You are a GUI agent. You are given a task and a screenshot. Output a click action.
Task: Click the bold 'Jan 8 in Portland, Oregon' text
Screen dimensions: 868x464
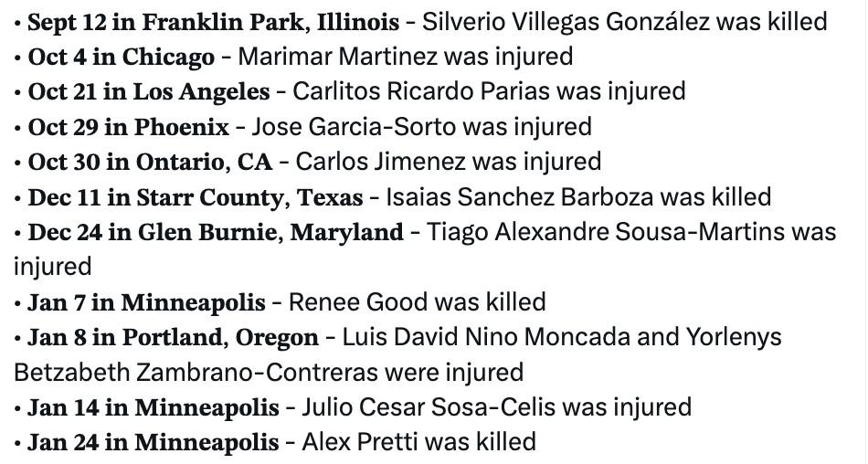[x=173, y=337]
